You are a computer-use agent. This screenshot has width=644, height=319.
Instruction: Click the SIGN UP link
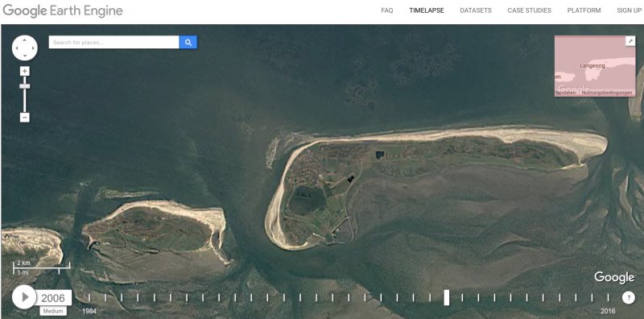pyautogui.click(x=629, y=10)
